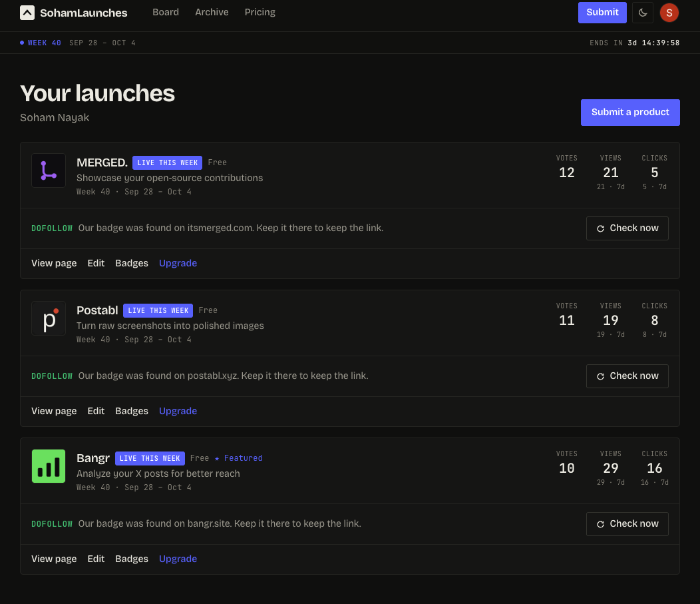The height and width of the screenshot is (604, 700).
Task: Click the Postabl views count 19
Action: (x=610, y=320)
